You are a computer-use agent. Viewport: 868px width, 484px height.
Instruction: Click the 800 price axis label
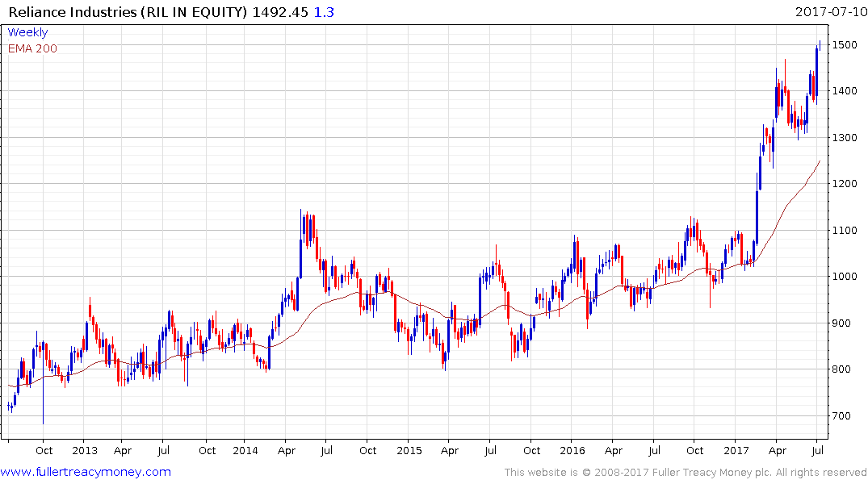coord(841,369)
